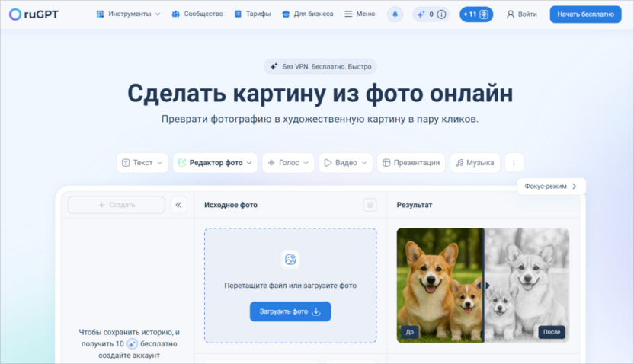Screen dimensions: 634x364
Task: Click the before/after comparison slider handle
Action: (484, 286)
